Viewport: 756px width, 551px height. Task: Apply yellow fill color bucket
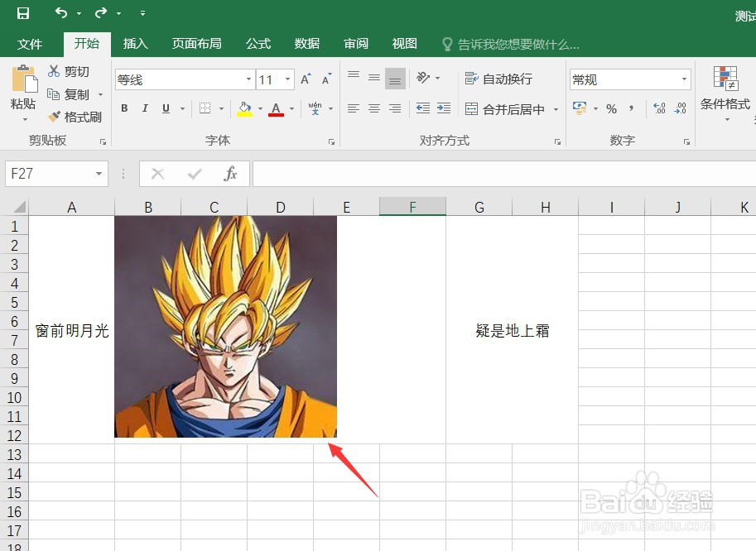pos(244,109)
